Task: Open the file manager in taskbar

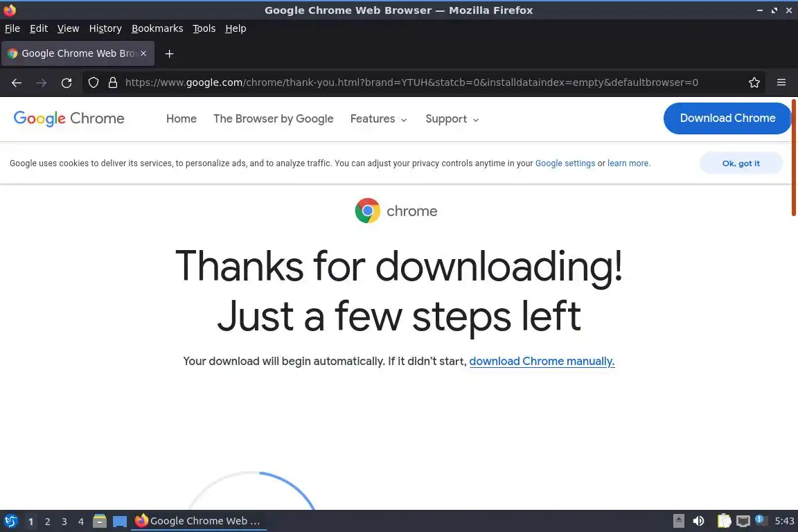Action: click(x=100, y=521)
